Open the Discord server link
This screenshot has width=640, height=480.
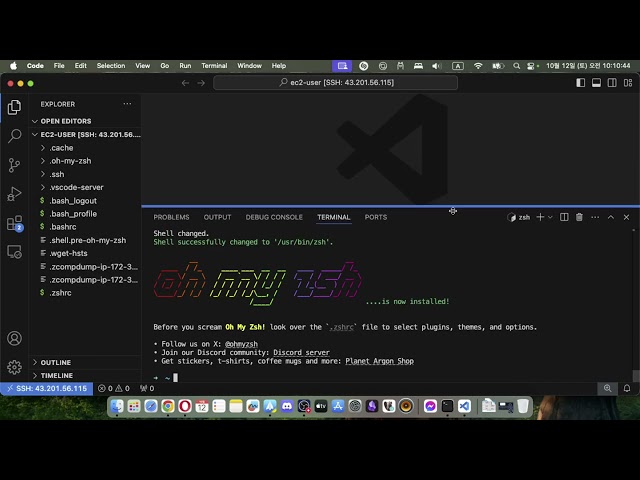coord(301,353)
